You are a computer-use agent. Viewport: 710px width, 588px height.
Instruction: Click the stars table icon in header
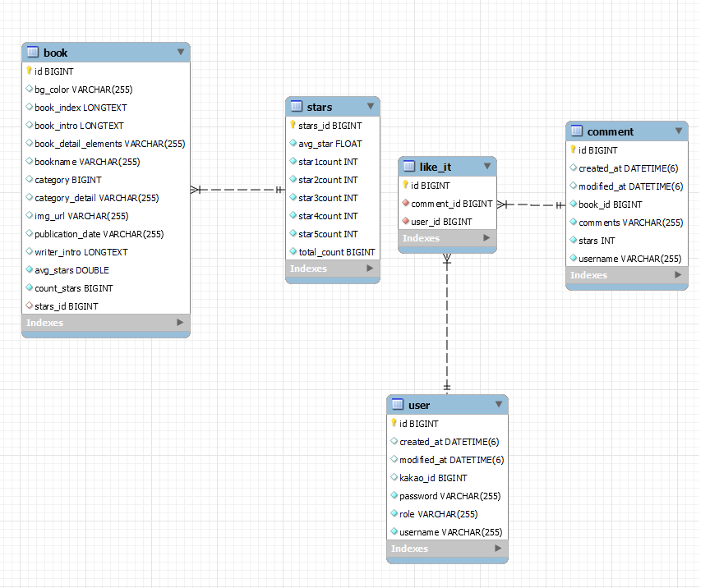(x=297, y=107)
